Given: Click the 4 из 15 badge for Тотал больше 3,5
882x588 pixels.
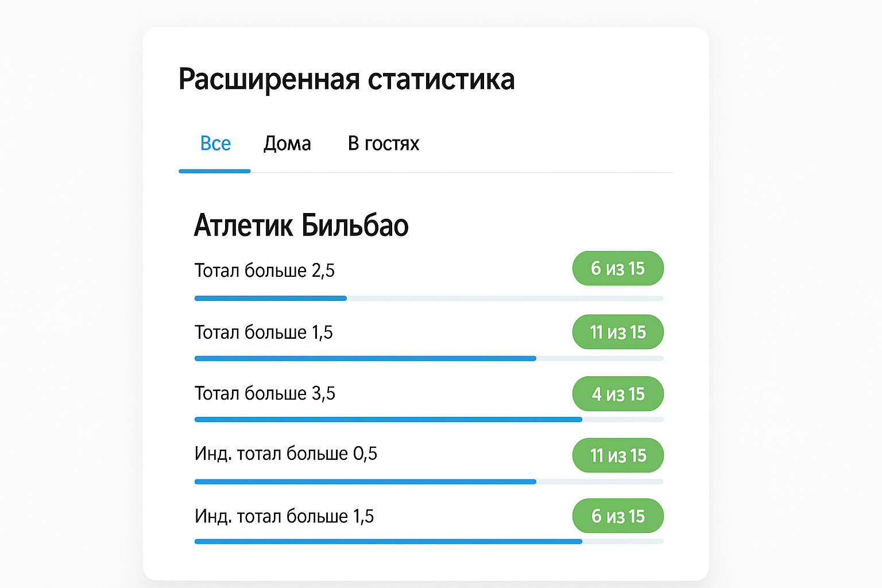Looking at the screenshot, I should pos(618,394).
